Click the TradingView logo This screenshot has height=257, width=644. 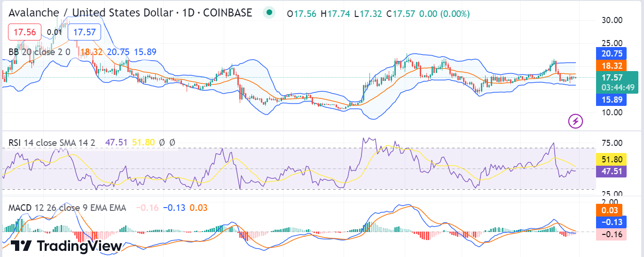[66, 245]
